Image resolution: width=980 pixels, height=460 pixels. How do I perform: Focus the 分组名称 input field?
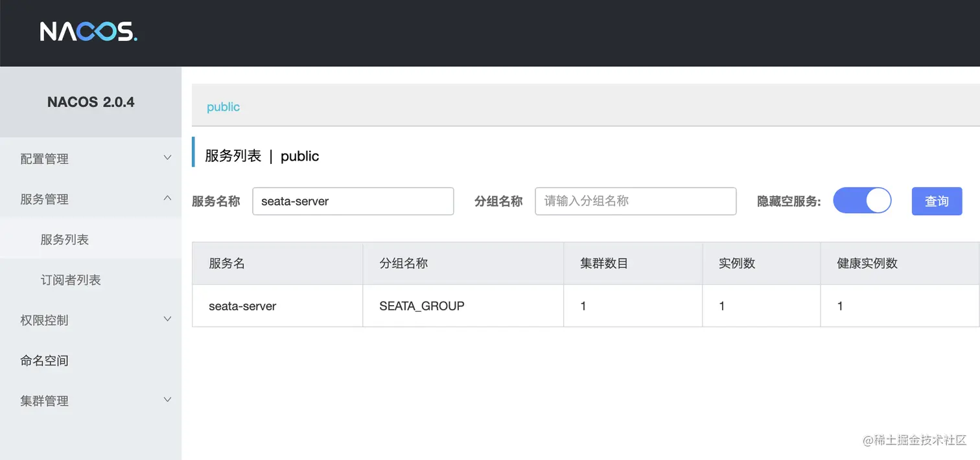click(636, 201)
